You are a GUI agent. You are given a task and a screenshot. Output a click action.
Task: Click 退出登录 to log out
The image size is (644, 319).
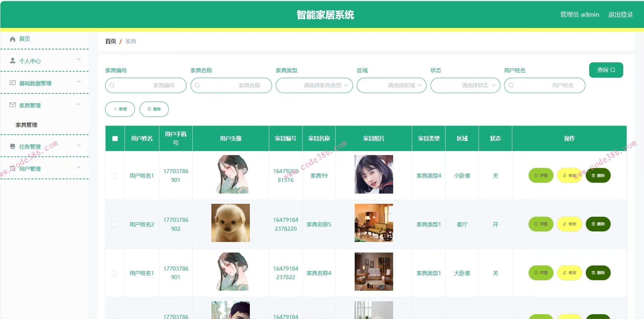click(x=621, y=14)
